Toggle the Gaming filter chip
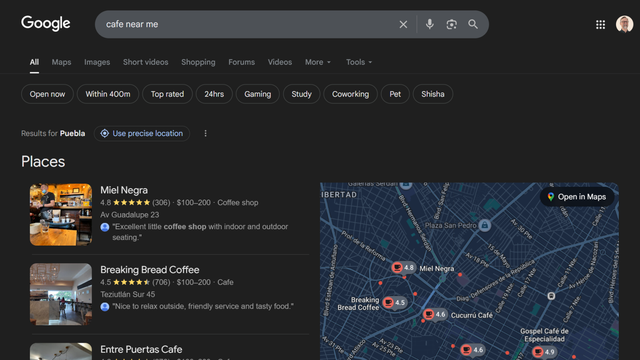Viewport: 640px width, 360px height. coord(258,94)
